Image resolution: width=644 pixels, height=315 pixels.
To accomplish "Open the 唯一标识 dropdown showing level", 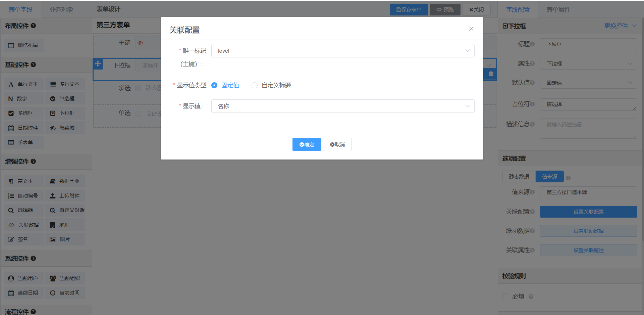I will coord(342,51).
